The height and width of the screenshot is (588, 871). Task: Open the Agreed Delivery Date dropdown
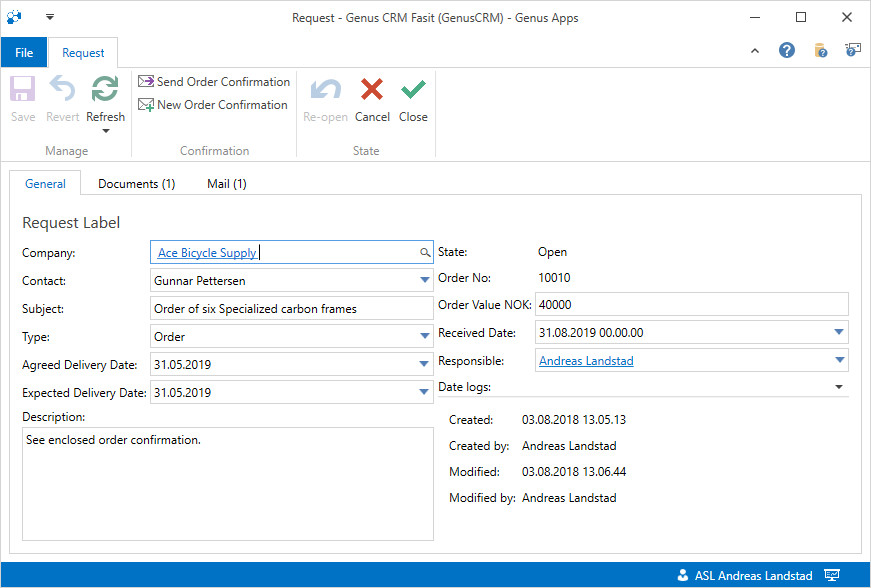click(x=424, y=364)
